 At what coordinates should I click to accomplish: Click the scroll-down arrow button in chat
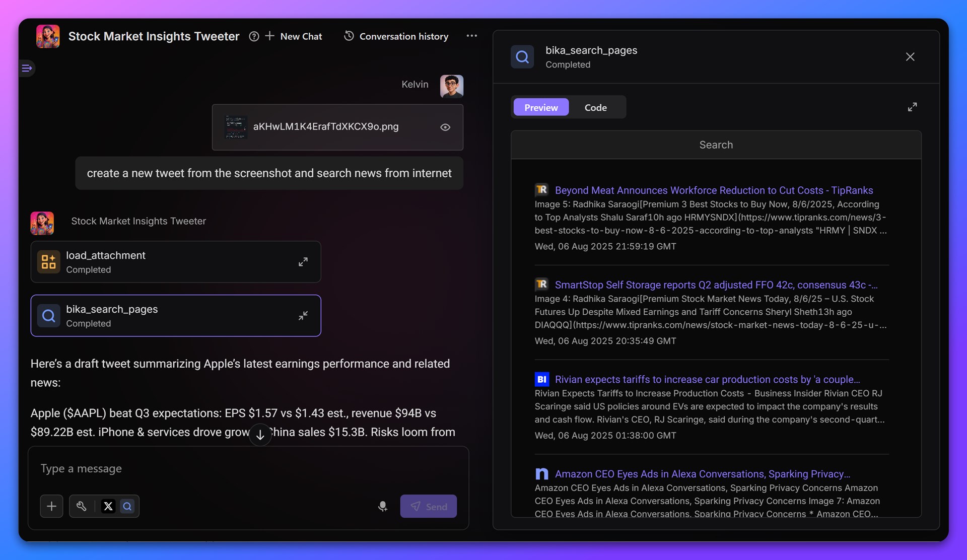point(260,435)
